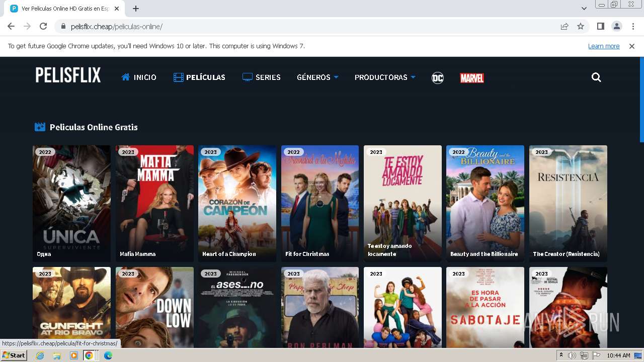The image size is (644, 362).
Task: Open Windows Media Player in taskbar
Action: pos(74,355)
